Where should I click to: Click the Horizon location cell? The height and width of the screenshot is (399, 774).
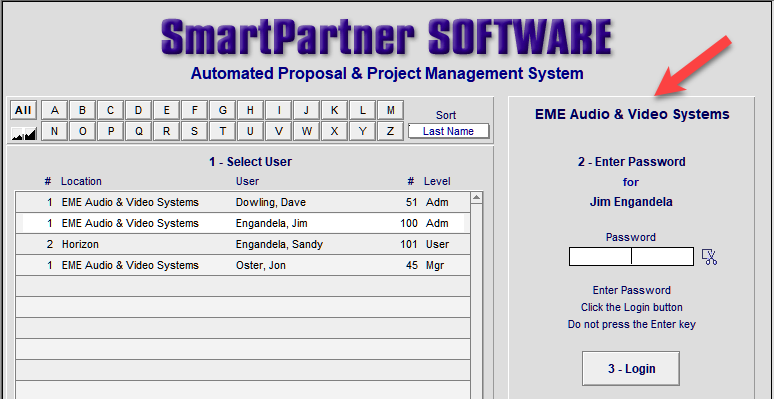(80, 244)
